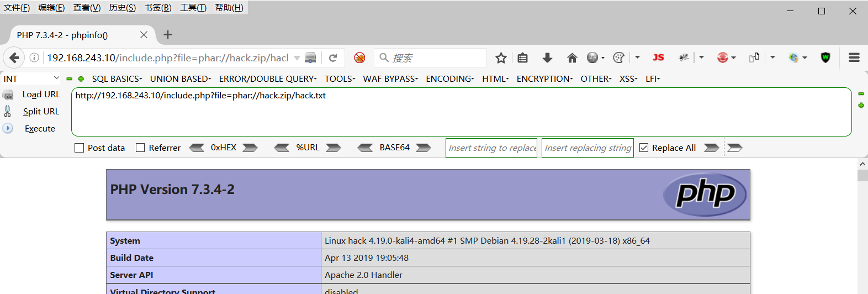Click the green minus icon beside INT
The width and height of the screenshot is (868, 294).
click(70, 78)
